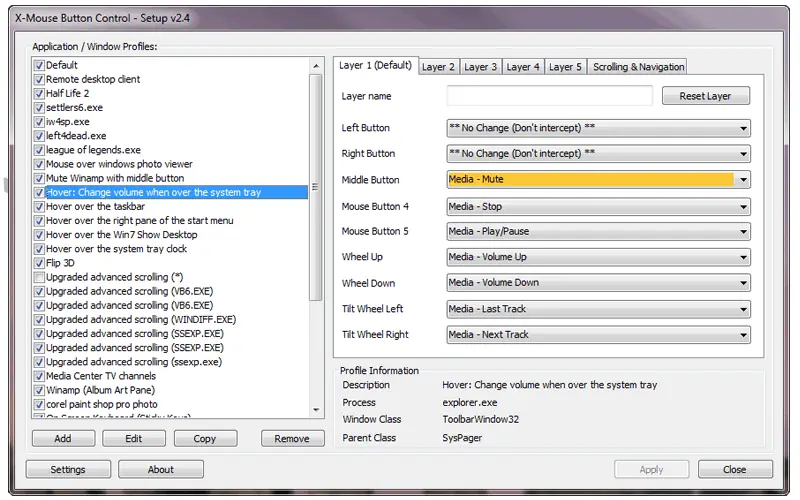The image size is (800, 500).
Task: Switch to the Layer 3 tab
Action: [x=480, y=67]
